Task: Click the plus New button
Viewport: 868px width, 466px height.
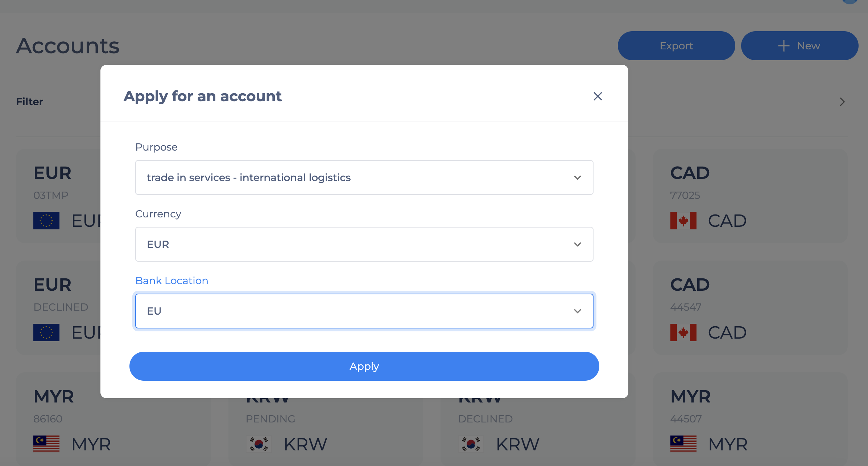Action: (x=799, y=46)
